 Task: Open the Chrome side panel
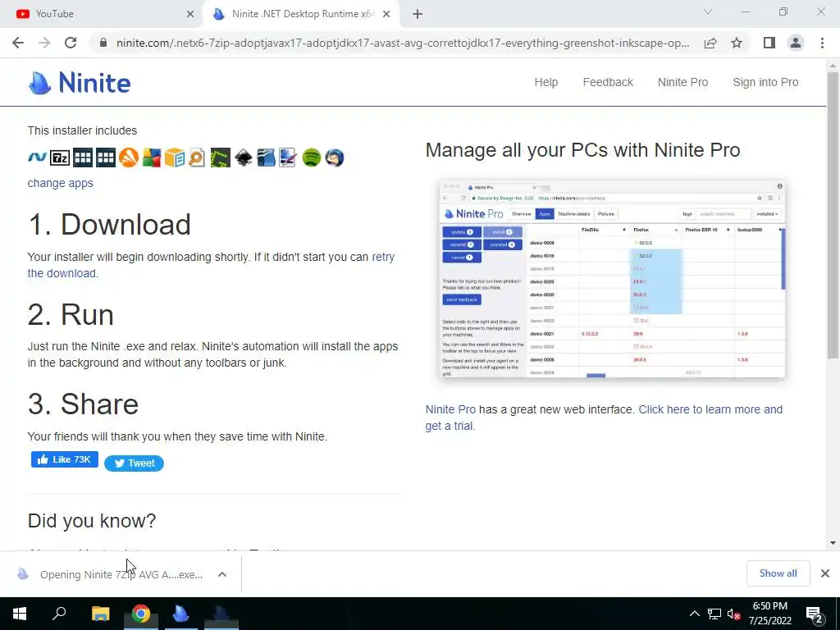pos(769,43)
